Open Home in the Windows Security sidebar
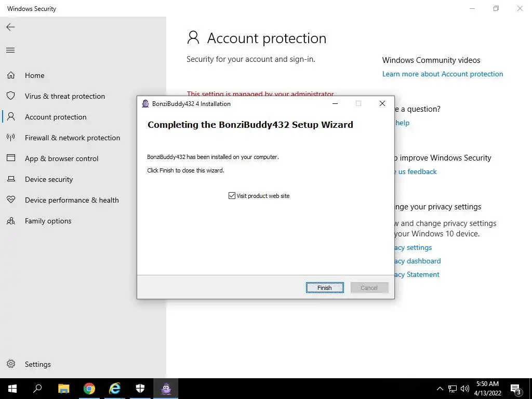Viewport: 532px width, 399px height. click(35, 75)
